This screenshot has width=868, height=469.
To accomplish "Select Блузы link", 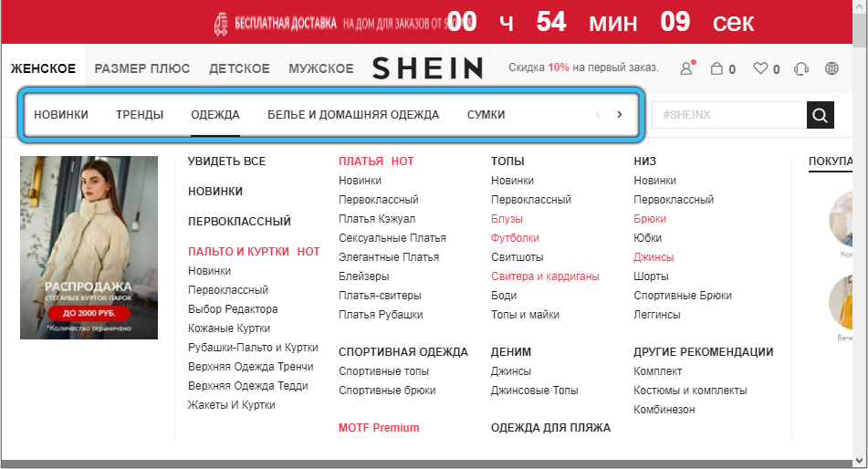I will pyautogui.click(x=507, y=219).
